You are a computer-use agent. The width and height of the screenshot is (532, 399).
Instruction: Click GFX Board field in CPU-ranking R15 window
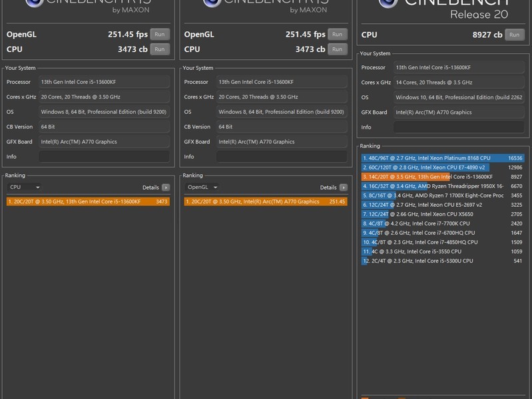tap(104, 142)
